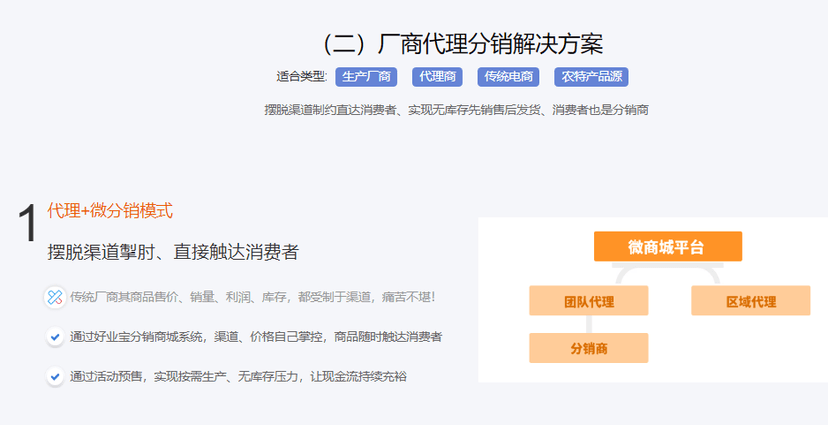828x425 pixels.
Task: Choose the 农特产品源 tag
Action: pos(591,76)
